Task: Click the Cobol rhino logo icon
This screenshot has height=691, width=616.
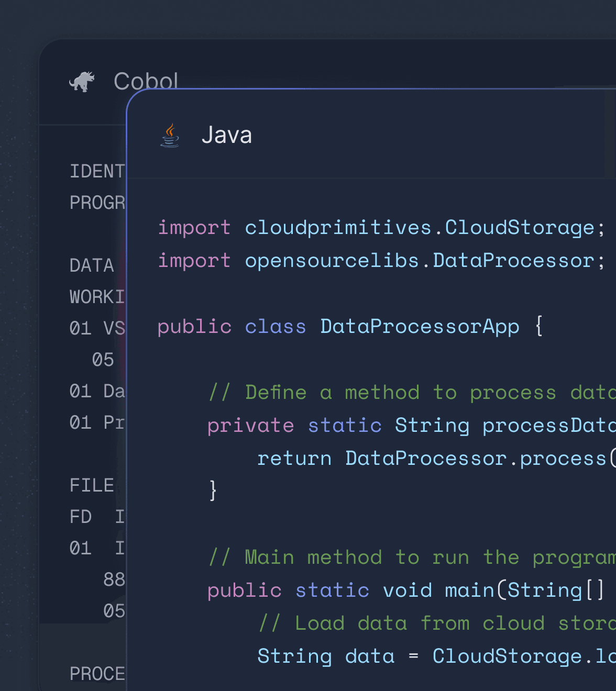Action: coord(82,82)
